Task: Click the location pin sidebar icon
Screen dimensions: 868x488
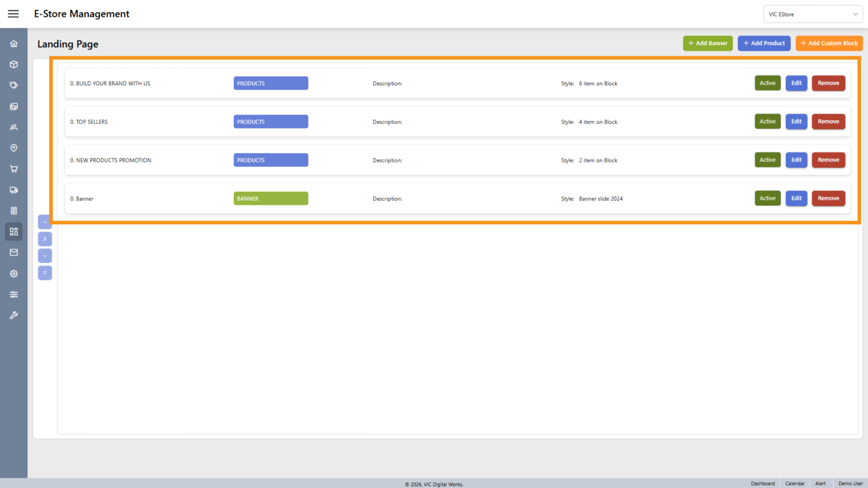Action: (14, 148)
